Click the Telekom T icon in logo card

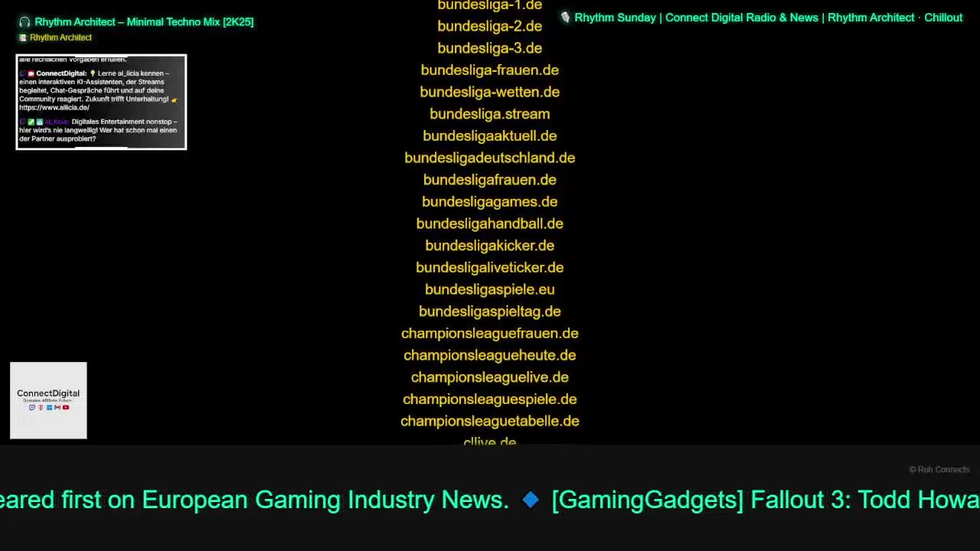click(x=41, y=407)
